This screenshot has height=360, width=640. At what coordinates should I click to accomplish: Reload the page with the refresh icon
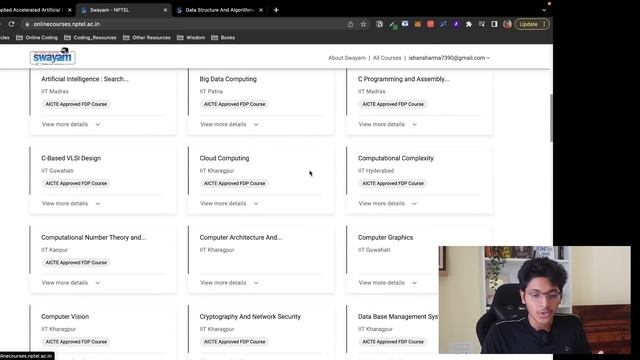point(11,24)
